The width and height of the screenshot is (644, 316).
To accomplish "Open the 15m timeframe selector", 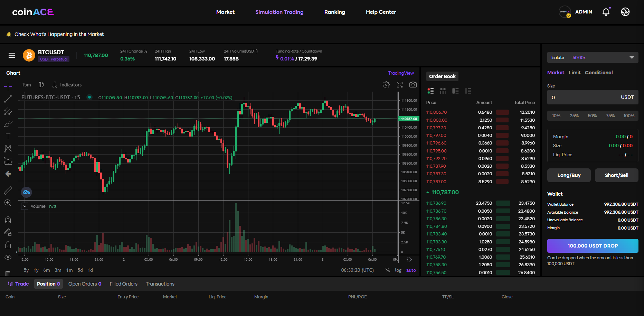I will pos(26,84).
